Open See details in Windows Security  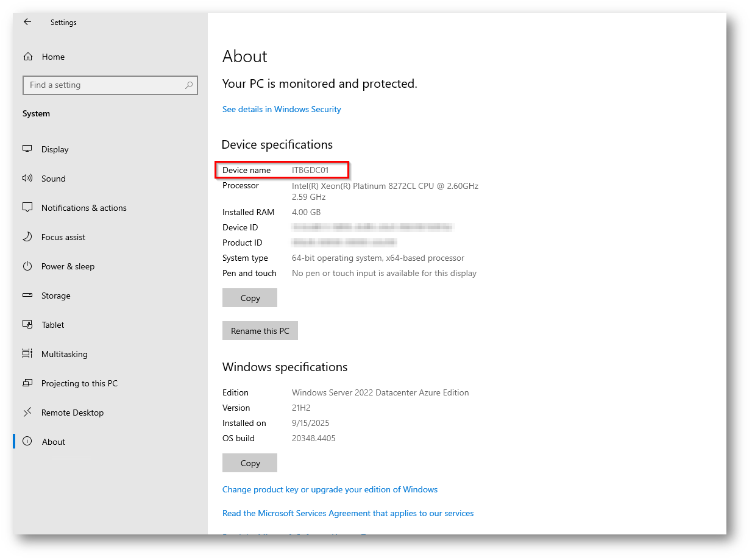(282, 110)
